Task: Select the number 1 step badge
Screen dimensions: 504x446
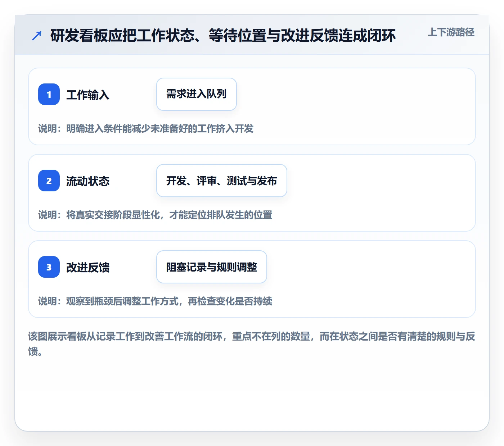Action: point(49,94)
